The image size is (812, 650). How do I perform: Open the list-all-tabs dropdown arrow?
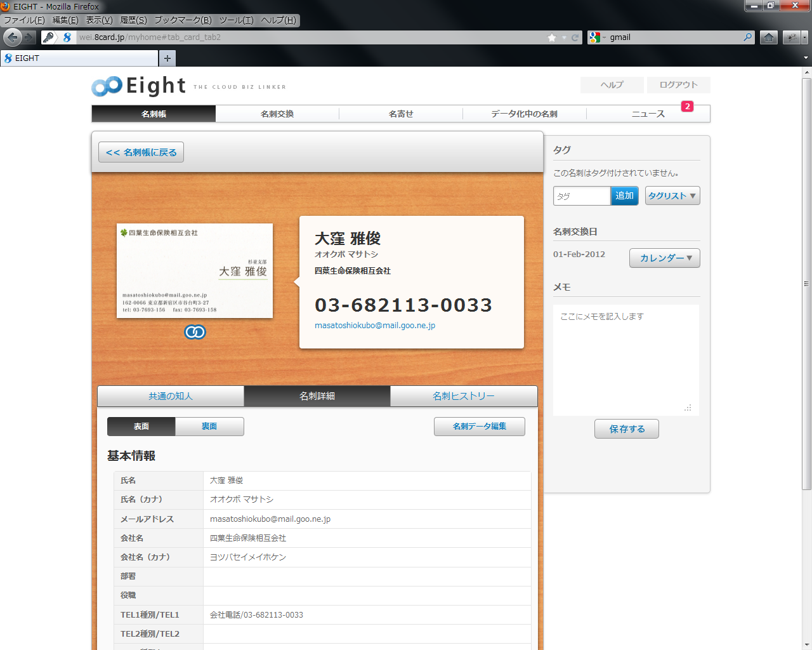click(x=806, y=58)
